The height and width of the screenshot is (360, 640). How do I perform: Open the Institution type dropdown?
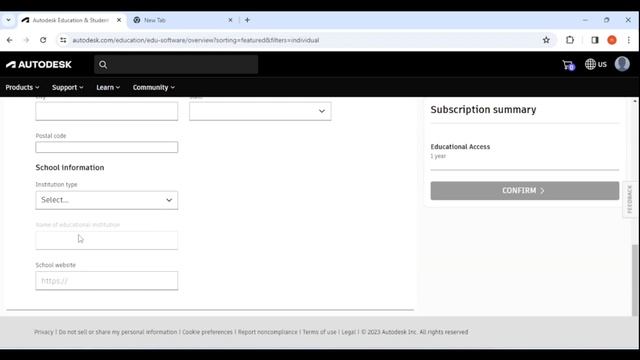click(x=107, y=200)
